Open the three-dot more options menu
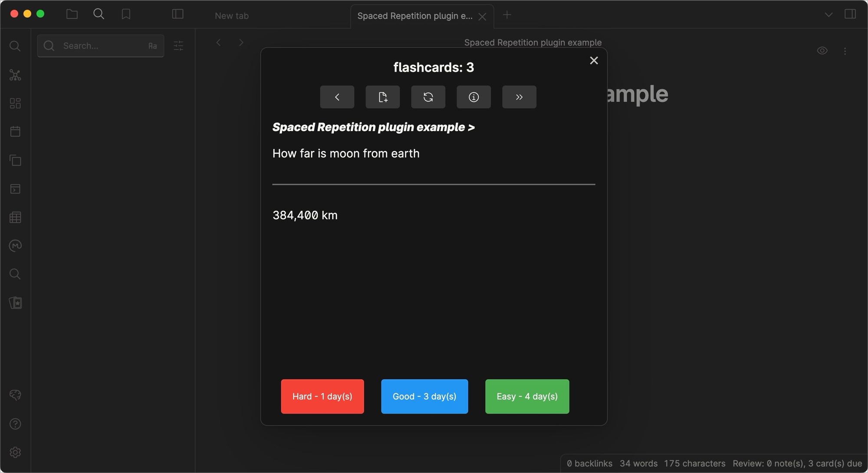Viewport: 868px width, 473px height. (x=845, y=51)
